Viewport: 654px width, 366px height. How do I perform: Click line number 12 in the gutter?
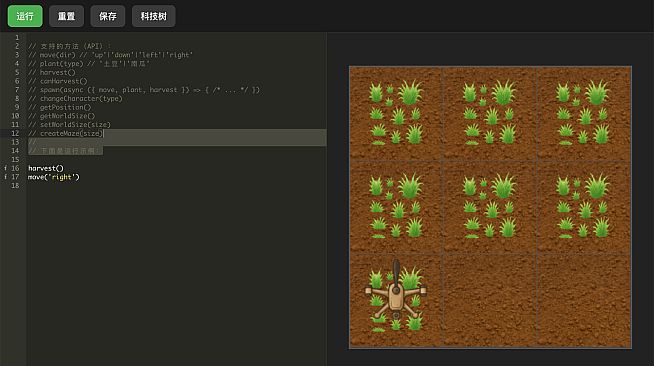click(x=15, y=133)
